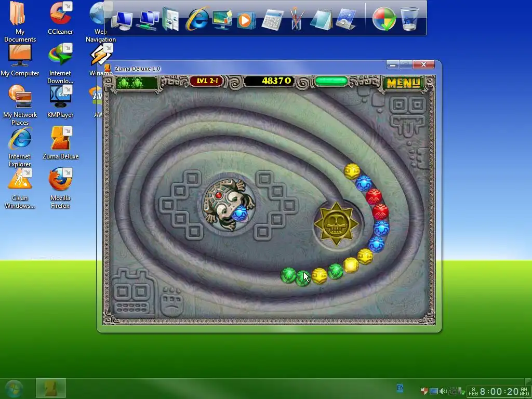Click the display monitor tray icon
532x399 pixels.
point(434,391)
